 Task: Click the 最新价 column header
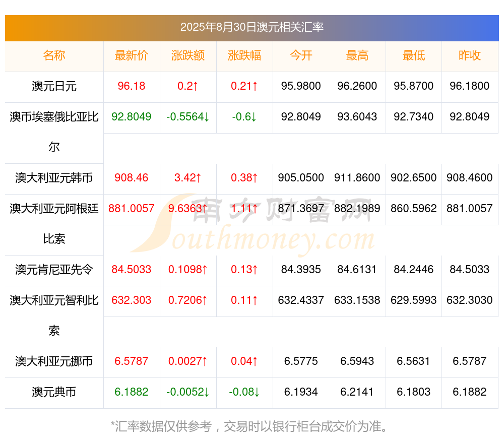pyautogui.click(x=132, y=55)
